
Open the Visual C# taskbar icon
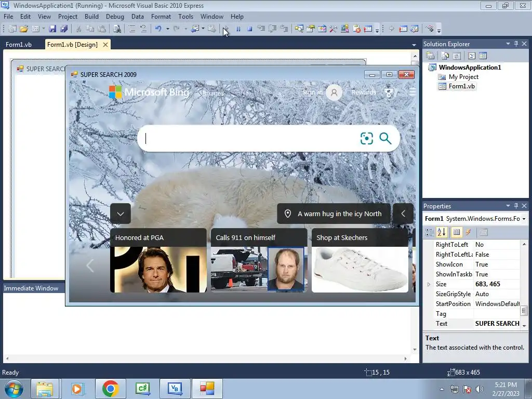point(142,389)
